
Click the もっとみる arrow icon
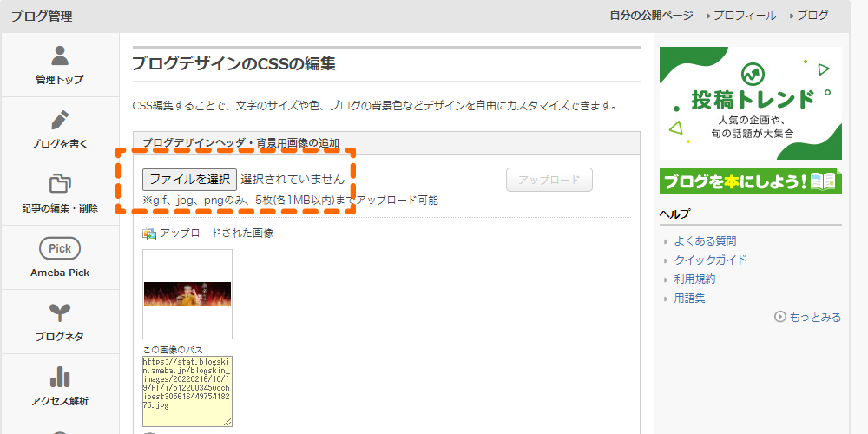tap(780, 317)
